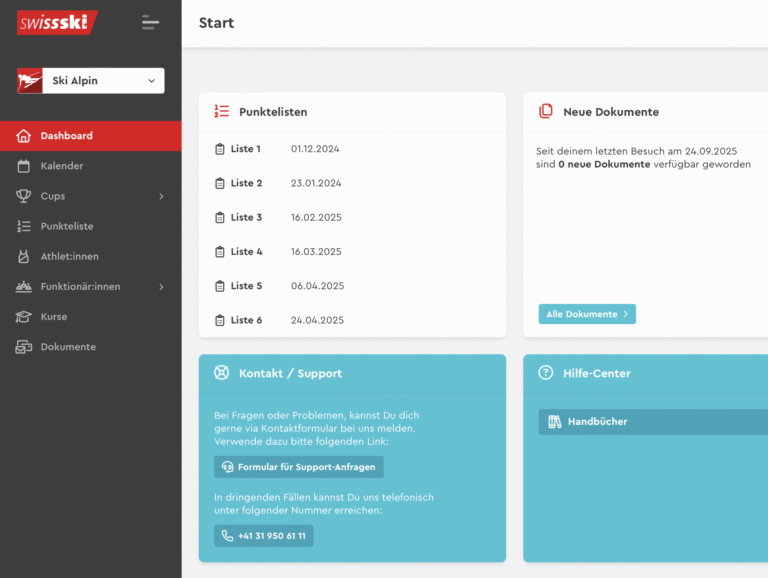Collapse the sidebar with the hamburger icon
This screenshot has height=578, width=768.
point(150,22)
